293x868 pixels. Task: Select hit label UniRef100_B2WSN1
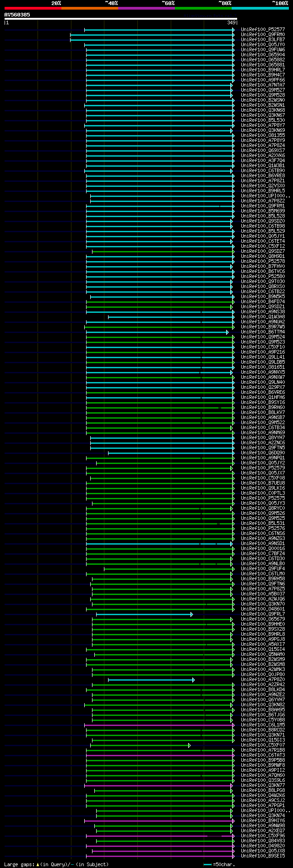point(263,105)
